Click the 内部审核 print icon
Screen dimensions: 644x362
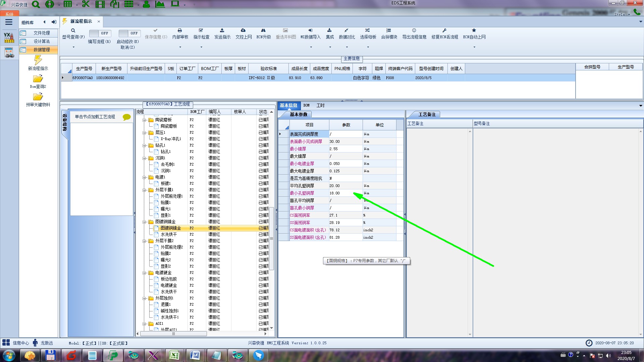tap(180, 31)
